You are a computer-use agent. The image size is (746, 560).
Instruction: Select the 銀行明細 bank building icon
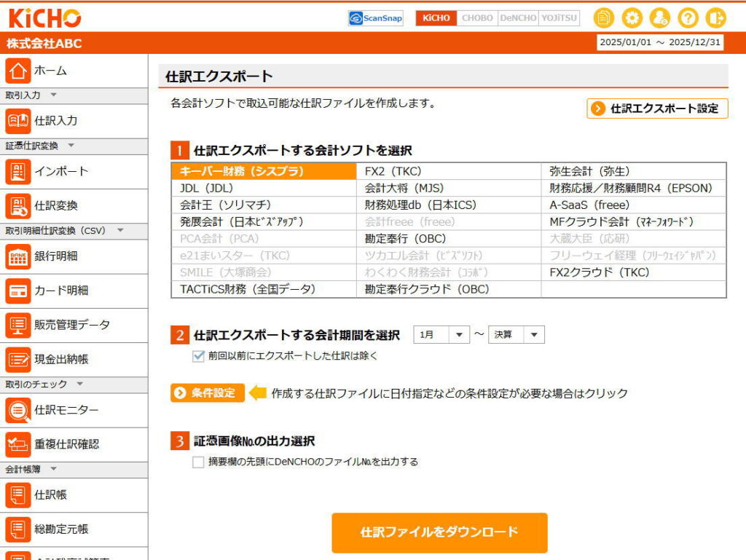point(17,256)
